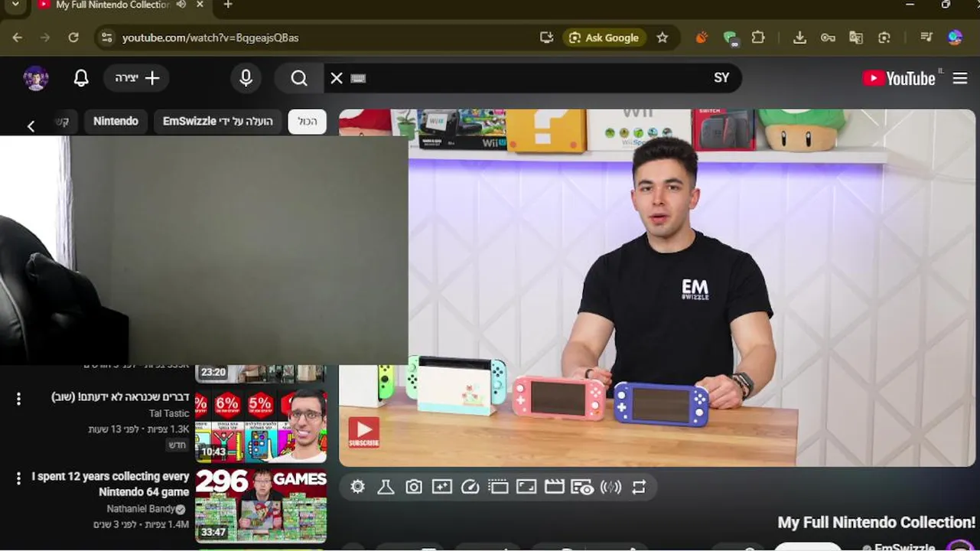
Task: Select the 'הועלה על ידי EmSwizzle' chip
Action: point(218,122)
